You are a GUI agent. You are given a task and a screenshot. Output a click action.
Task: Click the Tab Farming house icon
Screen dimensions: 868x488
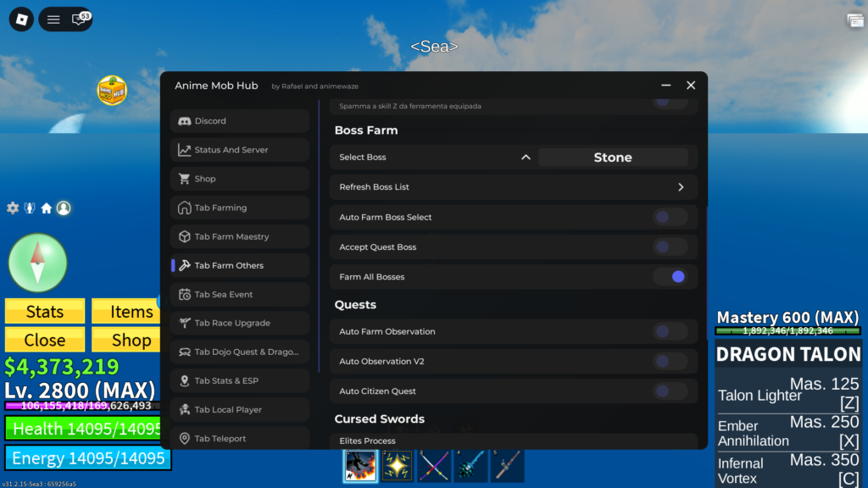click(184, 208)
